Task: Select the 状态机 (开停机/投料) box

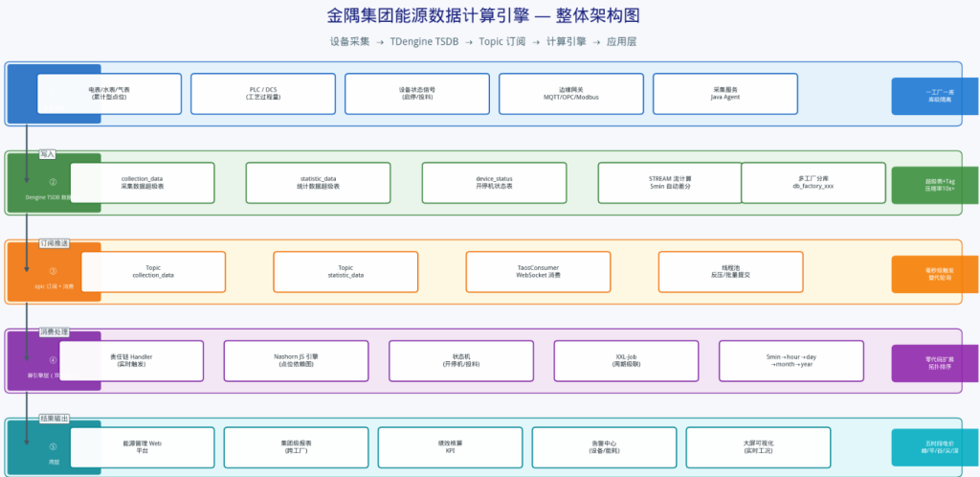Action: click(x=461, y=361)
